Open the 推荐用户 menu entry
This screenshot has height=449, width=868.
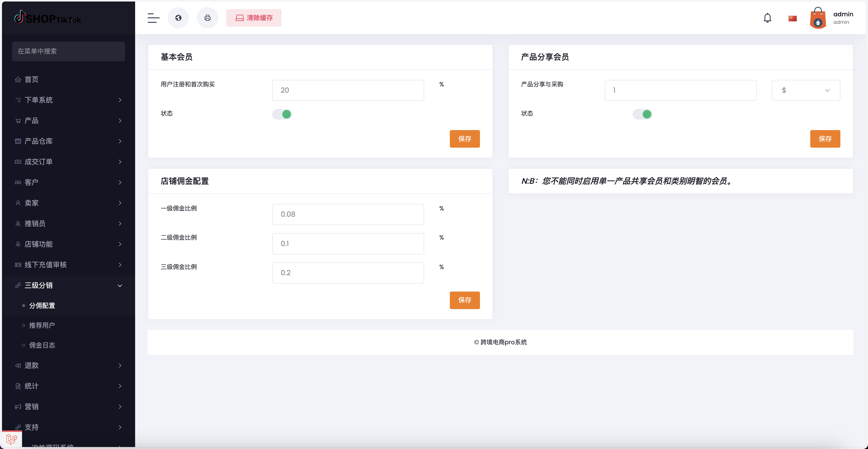pos(42,325)
